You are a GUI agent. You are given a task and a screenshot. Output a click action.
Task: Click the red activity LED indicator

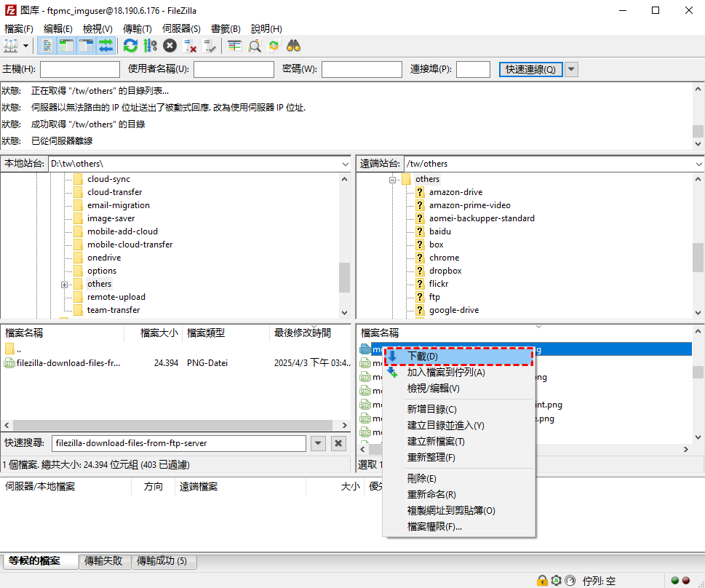[x=685, y=580]
